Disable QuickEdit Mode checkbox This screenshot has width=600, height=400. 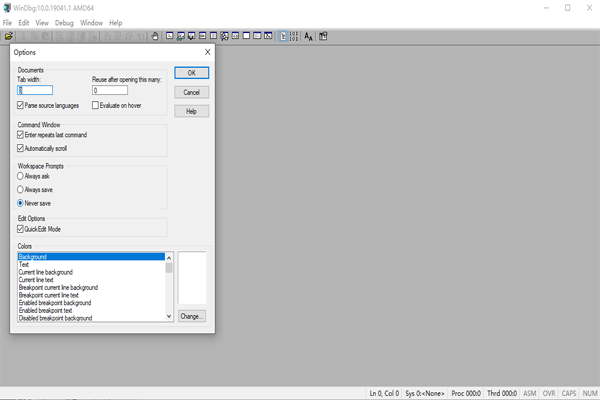pyautogui.click(x=20, y=229)
